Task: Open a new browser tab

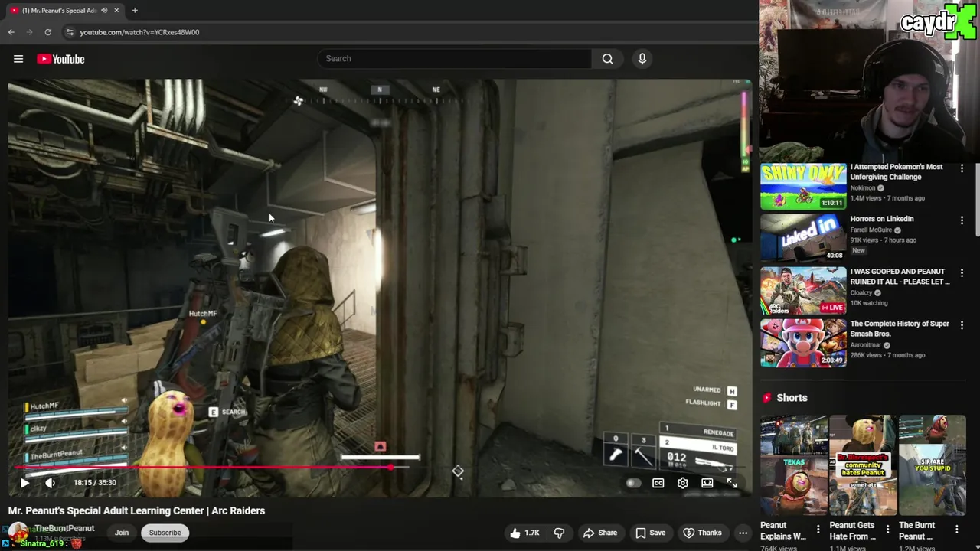Action: click(x=135, y=11)
